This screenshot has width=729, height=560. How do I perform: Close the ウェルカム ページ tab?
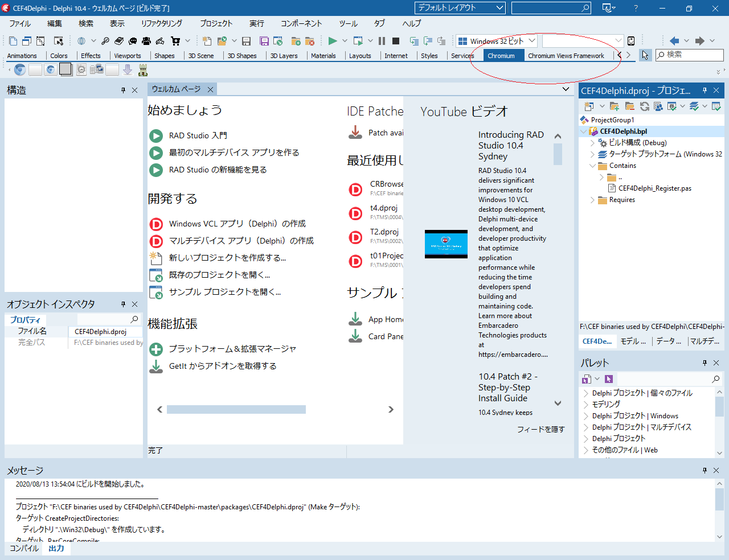pos(210,89)
